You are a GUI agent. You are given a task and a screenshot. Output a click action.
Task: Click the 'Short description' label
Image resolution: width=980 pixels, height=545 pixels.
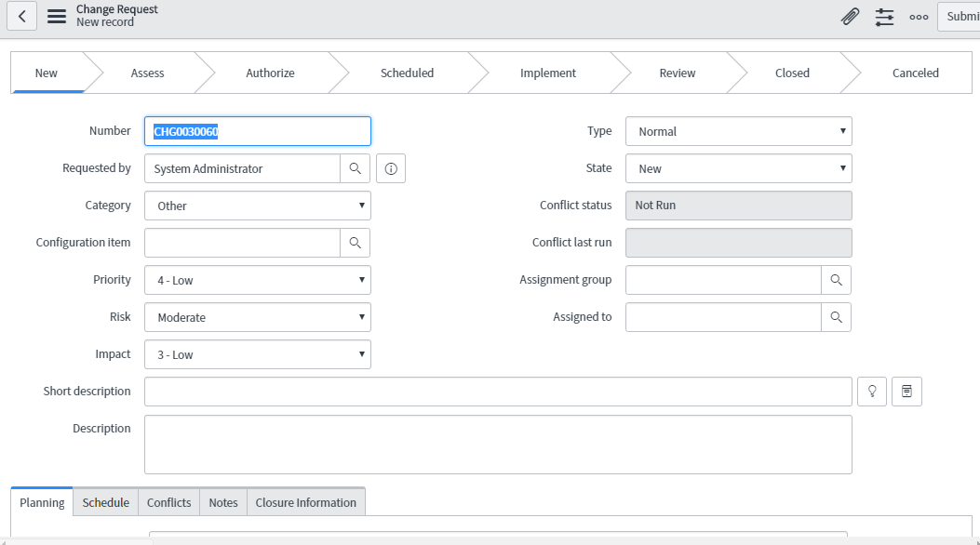coord(87,392)
